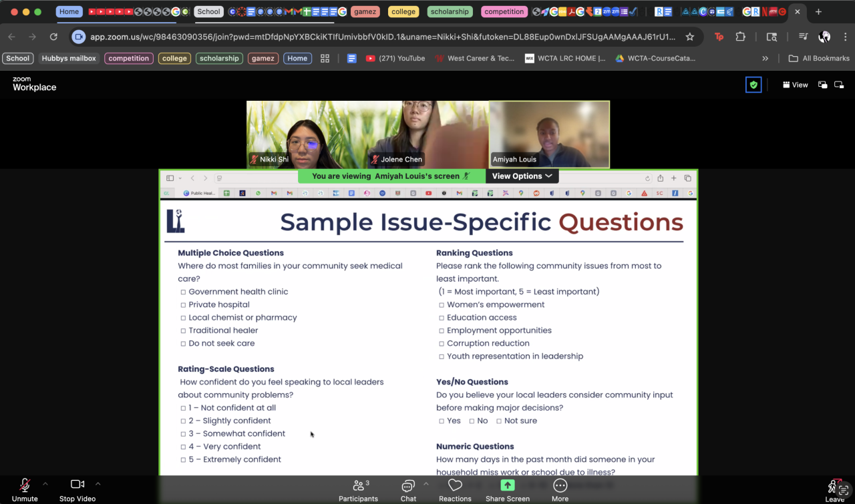Open the (271) YouTube bookmark
The width and height of the screenshot is (855, 504).
pyautogui.click(x=395, y=58)
